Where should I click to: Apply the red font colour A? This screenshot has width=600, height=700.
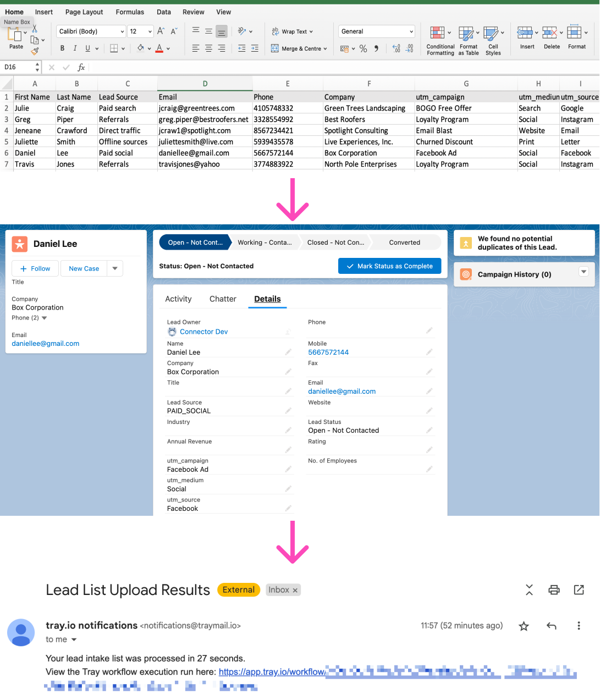[x=159, y=48]
